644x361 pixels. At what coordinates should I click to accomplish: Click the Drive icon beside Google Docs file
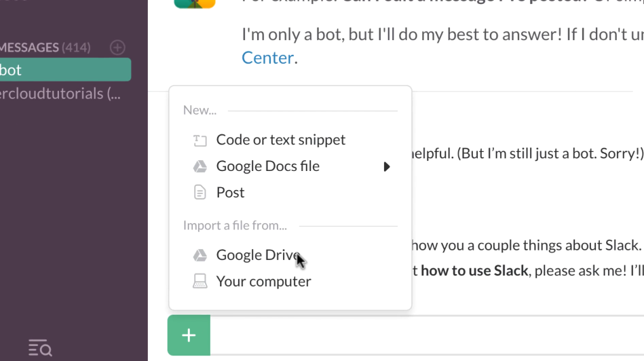click(200, 166)
